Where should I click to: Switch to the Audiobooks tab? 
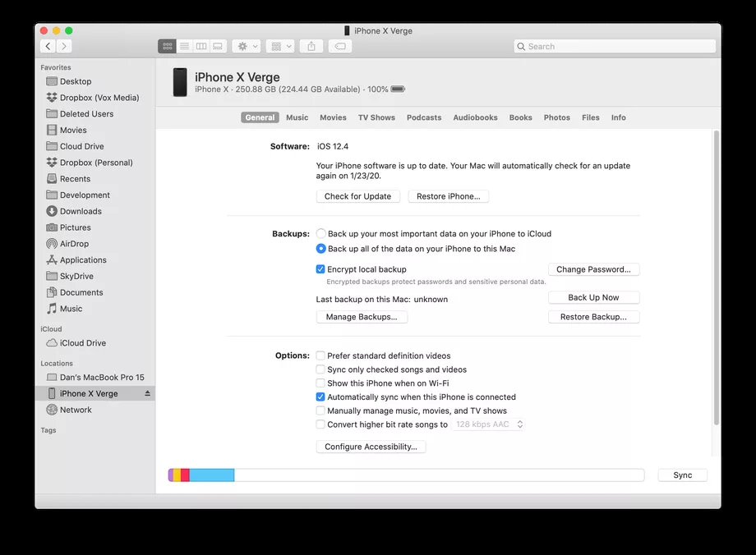pos(476,117)
